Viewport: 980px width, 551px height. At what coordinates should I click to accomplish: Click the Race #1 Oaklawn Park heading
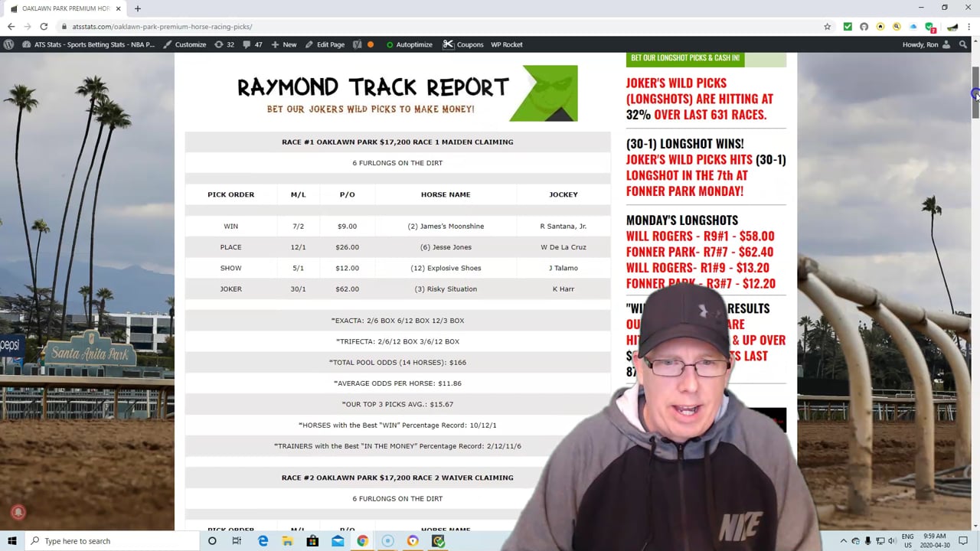coord(397,142)
